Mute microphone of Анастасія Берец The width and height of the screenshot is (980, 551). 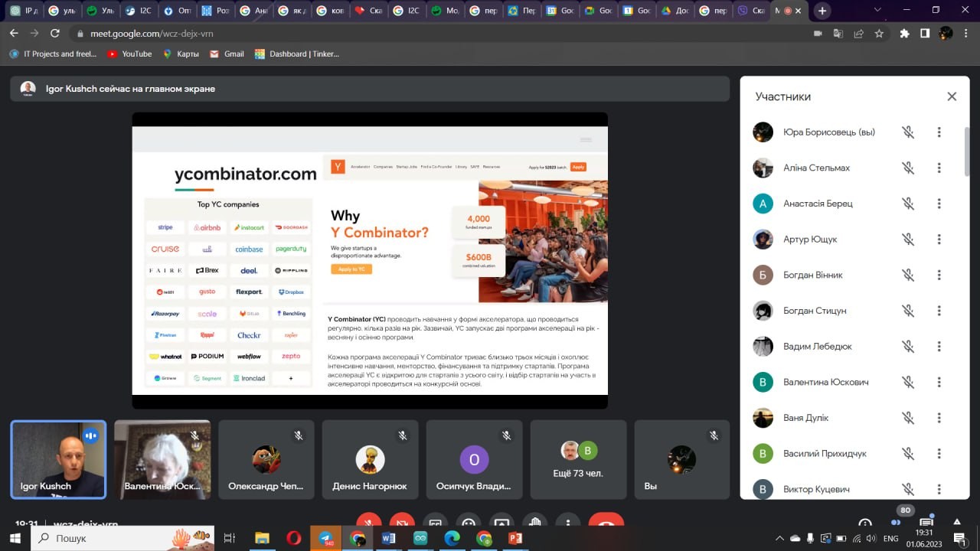click(908, 204)
